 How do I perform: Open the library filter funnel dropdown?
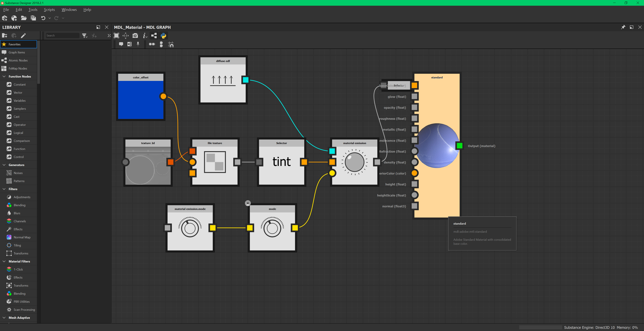[85, 36]
